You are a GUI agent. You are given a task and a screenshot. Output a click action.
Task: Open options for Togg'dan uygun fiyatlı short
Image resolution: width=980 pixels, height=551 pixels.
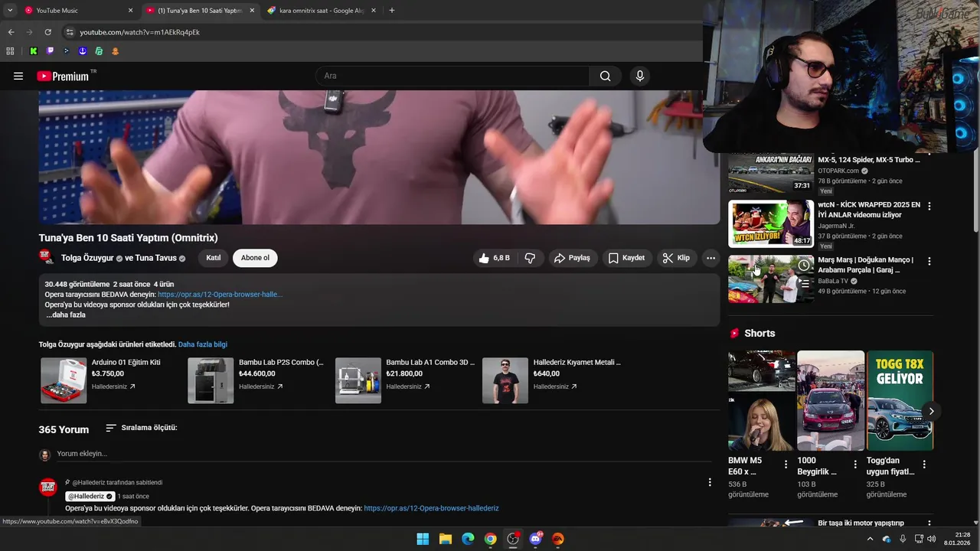(924, 465)
